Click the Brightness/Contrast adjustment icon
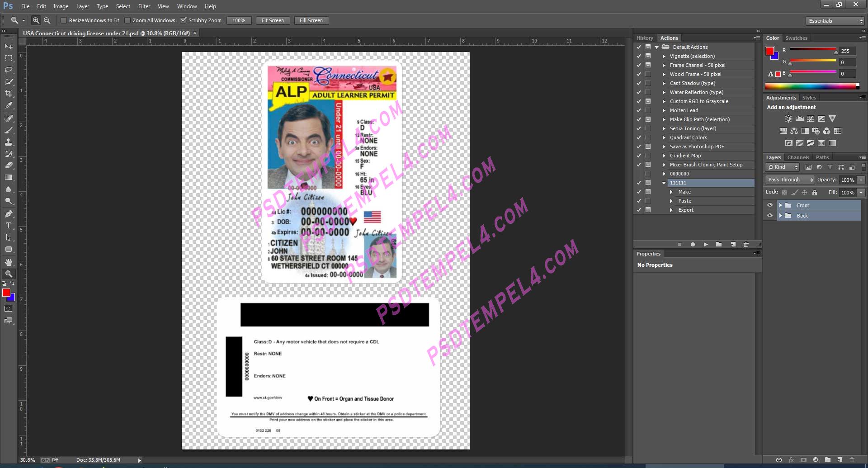This screenshot has height=468, width=868. pyautogui.click(x=788, y=119)
